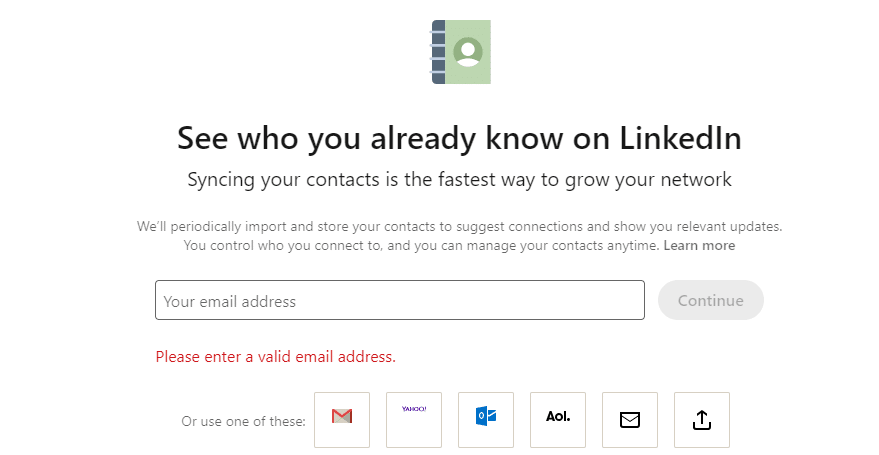Select the Yahoo mail provider icon
Screen dimensions: 879x455
(414, 420)
